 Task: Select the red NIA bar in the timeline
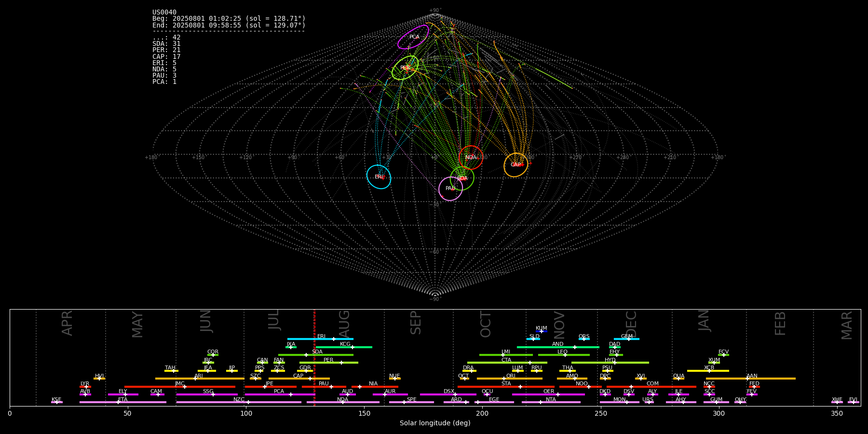click(375, 387)
